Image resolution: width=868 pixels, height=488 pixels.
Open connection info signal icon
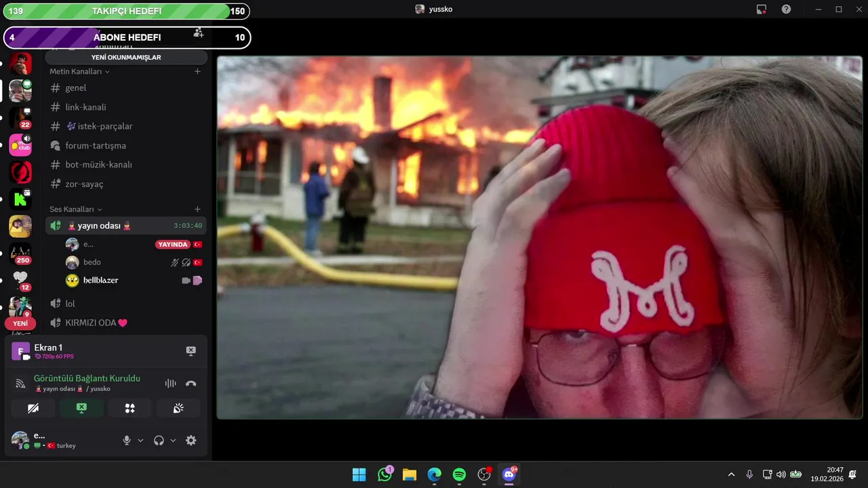(x=21, y=384)
